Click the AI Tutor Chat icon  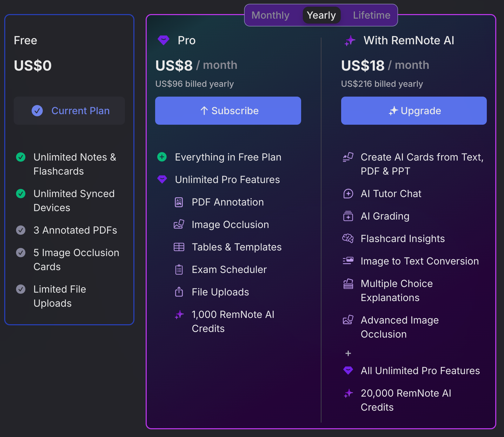(x=348, y=194)
